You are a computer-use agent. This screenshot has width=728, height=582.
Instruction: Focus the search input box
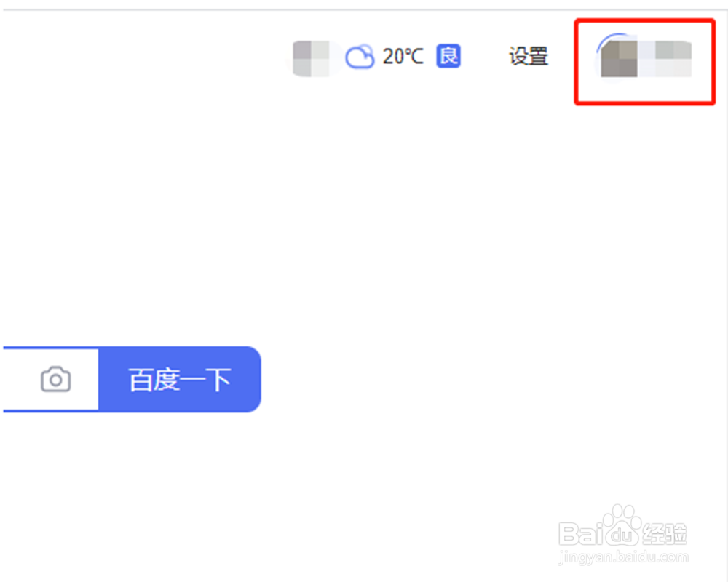(x=20, y=379)
